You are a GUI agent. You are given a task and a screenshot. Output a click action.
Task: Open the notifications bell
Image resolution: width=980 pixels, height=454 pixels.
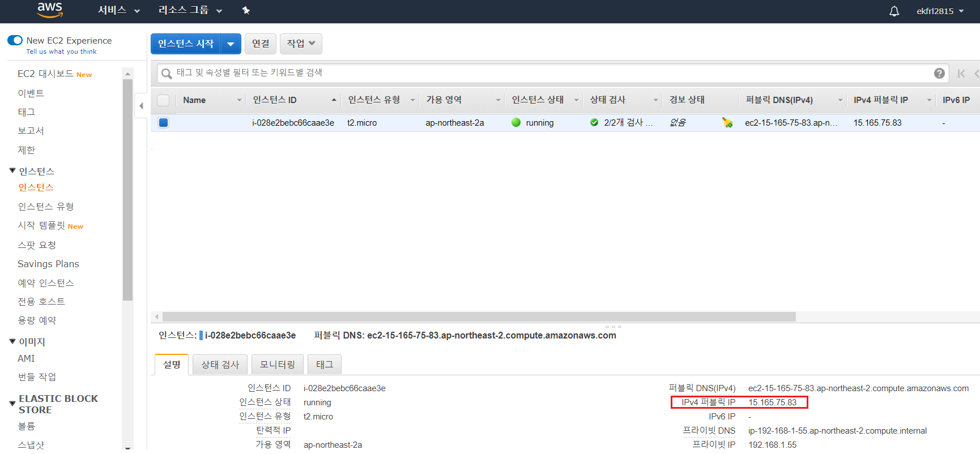click(894, 11)
